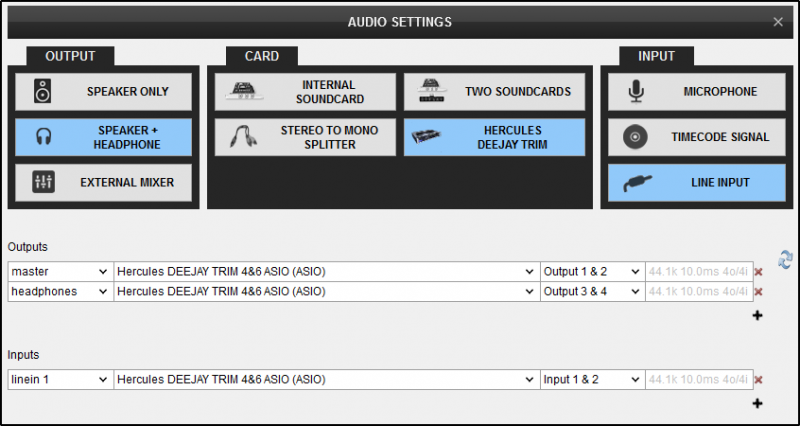
Task: Switch to the OUTPUT tab header
Action: click(70, 56)
